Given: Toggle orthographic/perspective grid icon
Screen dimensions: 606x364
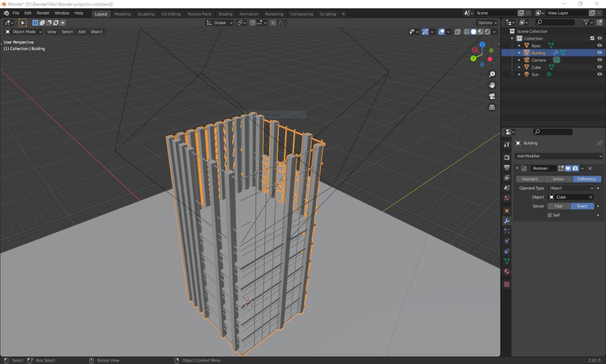Looking at the screenshot, I should tap(492, 108).
